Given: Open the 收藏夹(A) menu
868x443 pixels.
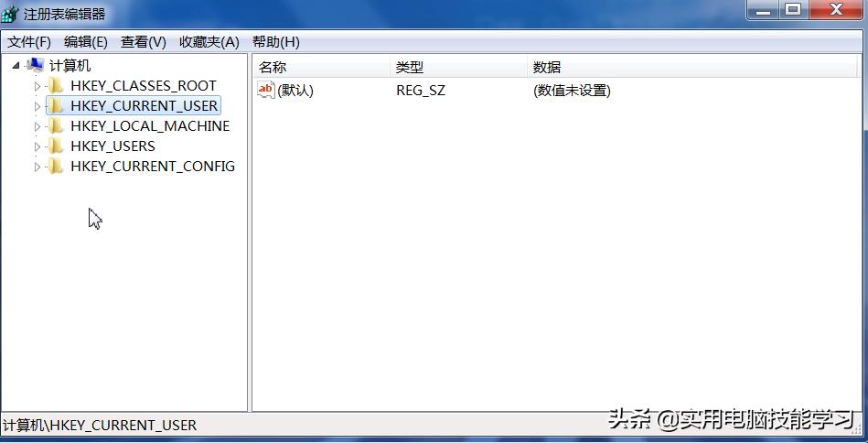Looking at the screenshot, I should (x=209, y=42).
